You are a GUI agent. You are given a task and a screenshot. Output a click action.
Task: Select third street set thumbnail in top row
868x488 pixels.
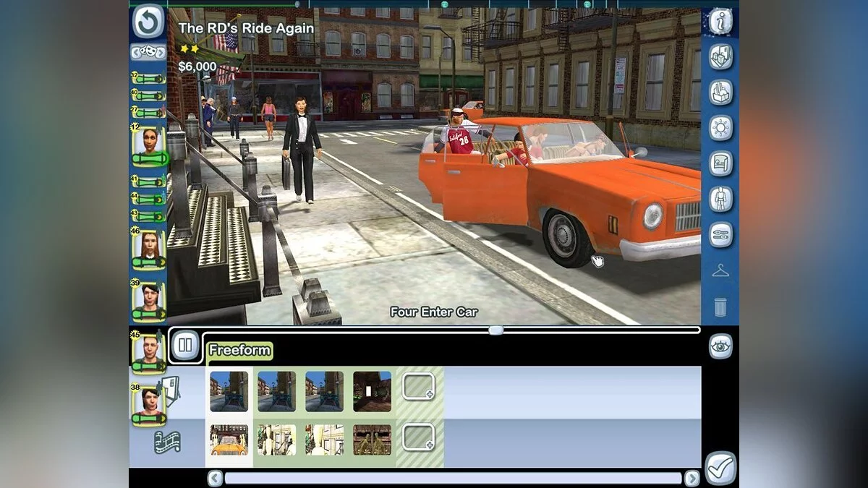(324, 392)
